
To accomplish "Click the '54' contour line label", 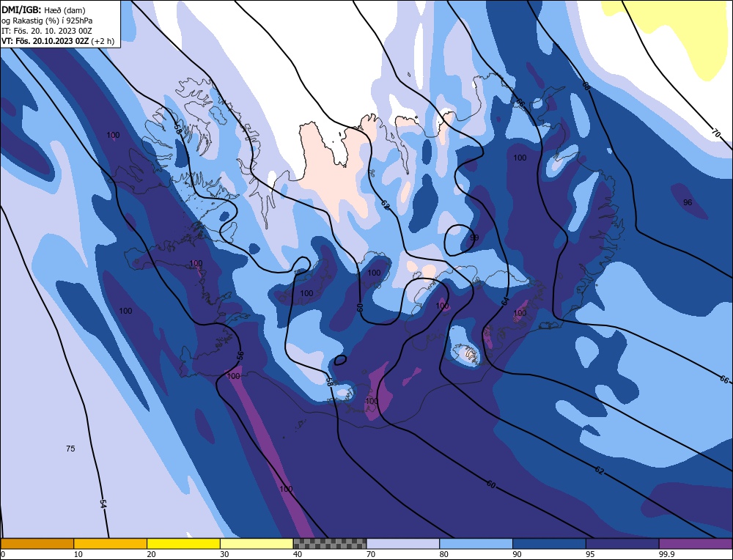I will [103, 504].
